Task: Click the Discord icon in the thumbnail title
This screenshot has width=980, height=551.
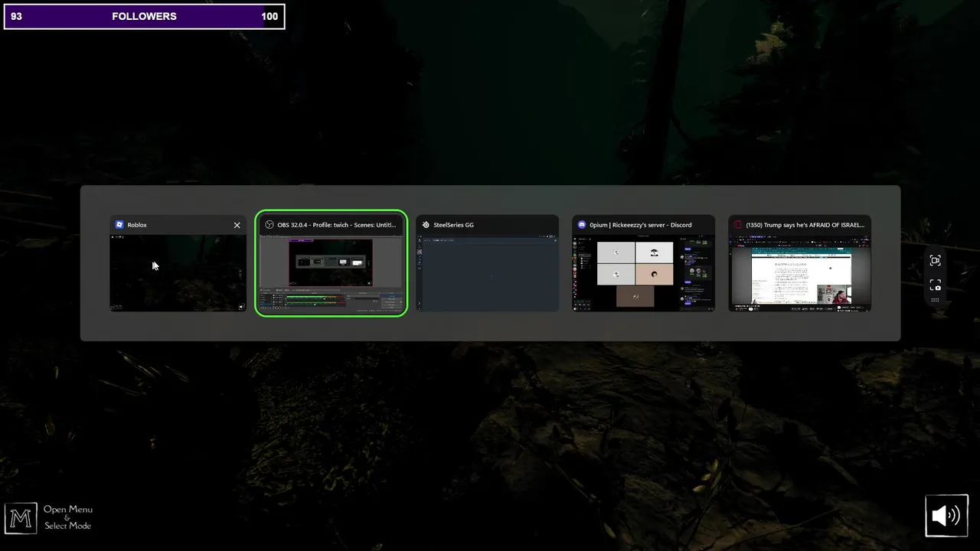Action: 582,225
